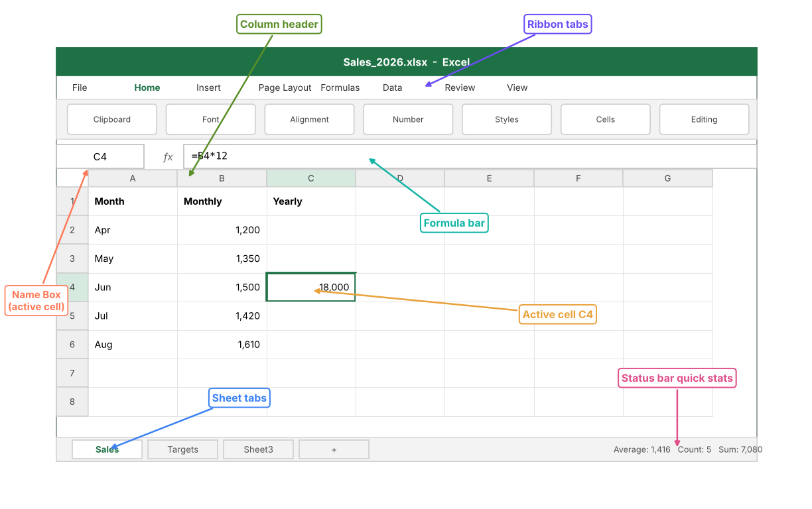Select row 2 header
The height and width of the screenshot is (509, 812).
tap(72, 230)
